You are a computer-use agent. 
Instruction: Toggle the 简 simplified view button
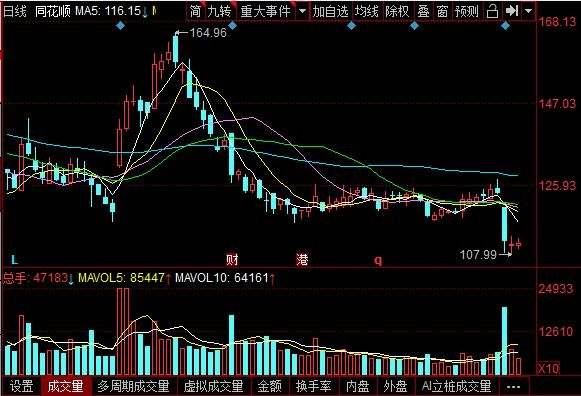coord(195,11)
